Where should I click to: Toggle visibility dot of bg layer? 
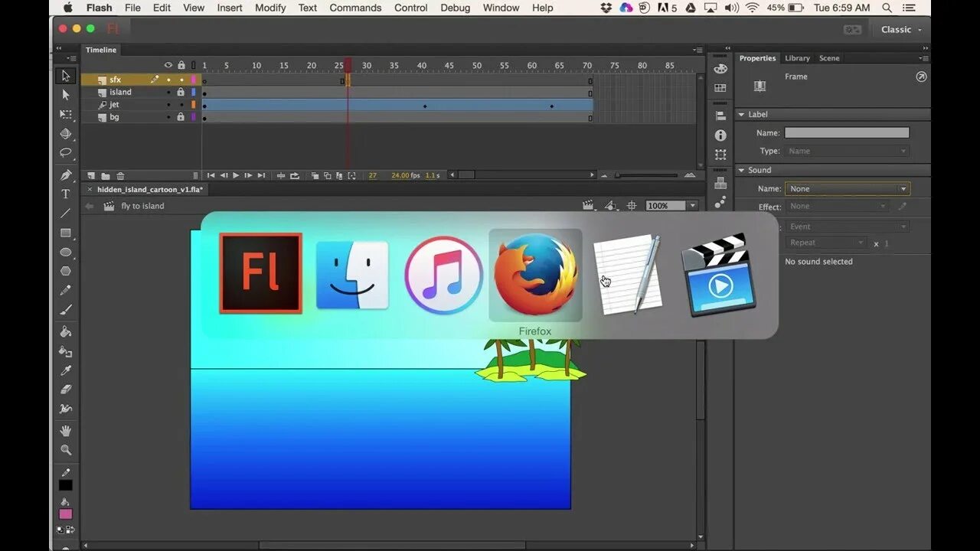pyautogui.click(x=168, y=117)
